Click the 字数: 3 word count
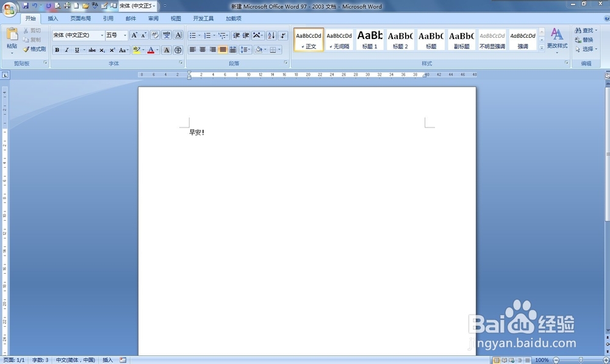The height and width of the screenshot is (364, 610). (40, 360)
